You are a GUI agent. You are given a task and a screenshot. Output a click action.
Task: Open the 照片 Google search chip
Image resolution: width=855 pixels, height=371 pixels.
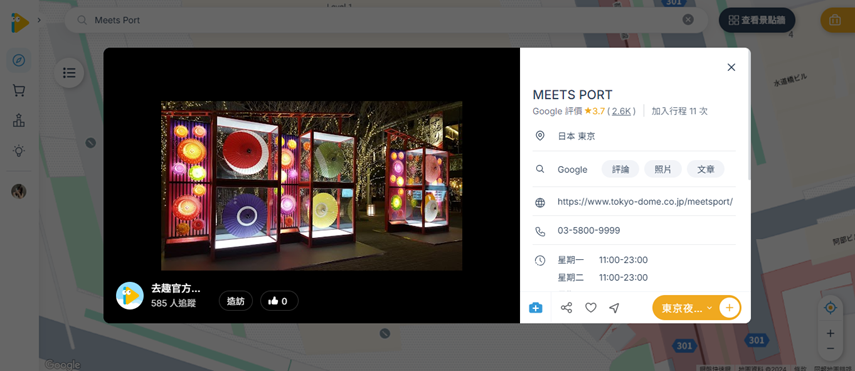[x=663, y=170]
